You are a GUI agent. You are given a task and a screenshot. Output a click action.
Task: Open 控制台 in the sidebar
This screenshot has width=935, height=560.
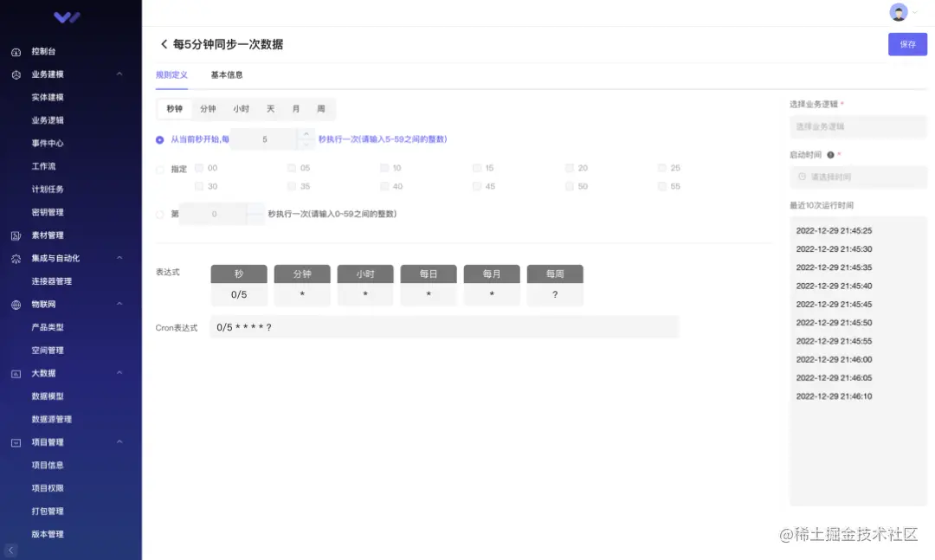pos(43,52)
